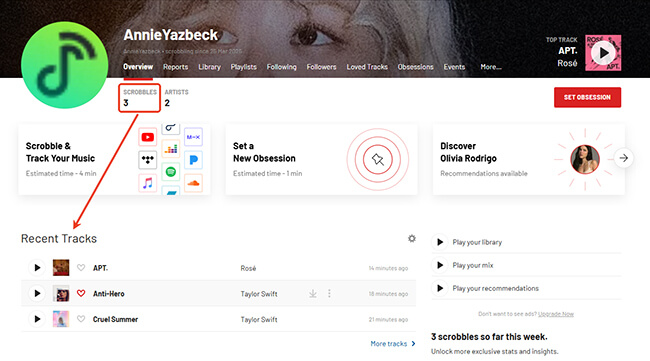Click the Apple Music service icon
Screen dimensions: 650x361
148,183
